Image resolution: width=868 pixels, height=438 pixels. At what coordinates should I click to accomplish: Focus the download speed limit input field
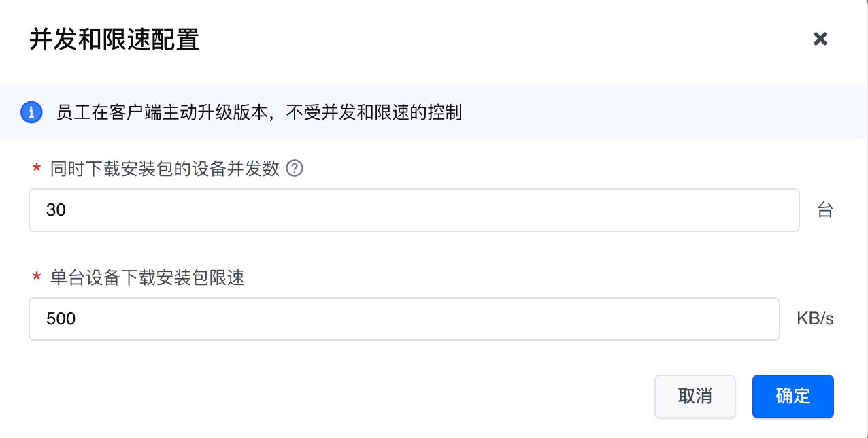pos(404,319)
